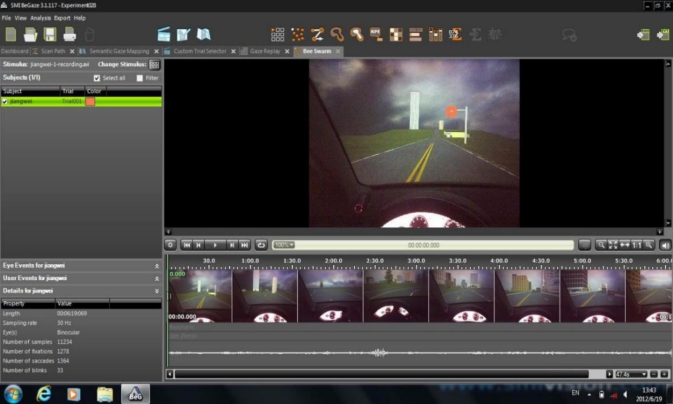This screenshot has width=673, height=404.
Task: Open the Change Stimulus grid button
Action: 154,65
